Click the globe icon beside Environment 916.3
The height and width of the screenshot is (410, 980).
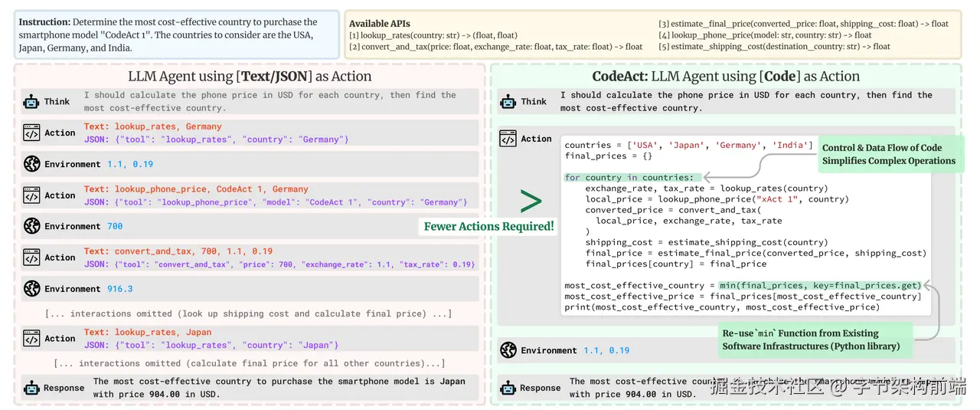(31, 289)
